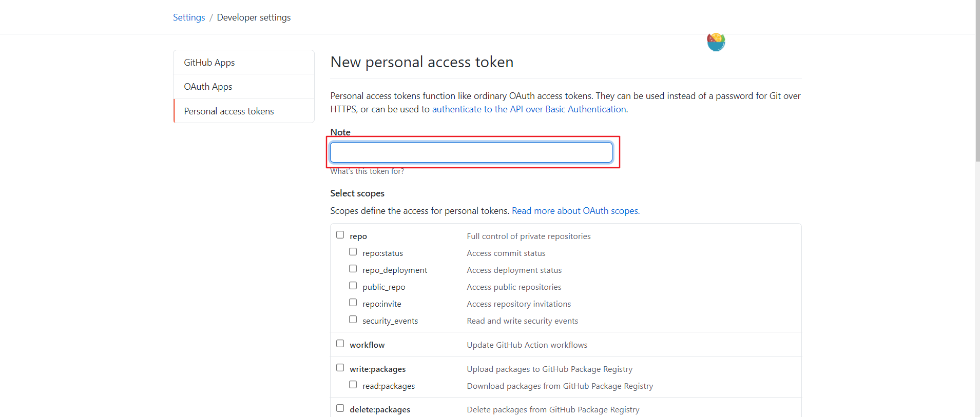Open the Basic Authentication API link
Screen dimensions: 980x417
(529, 109)
